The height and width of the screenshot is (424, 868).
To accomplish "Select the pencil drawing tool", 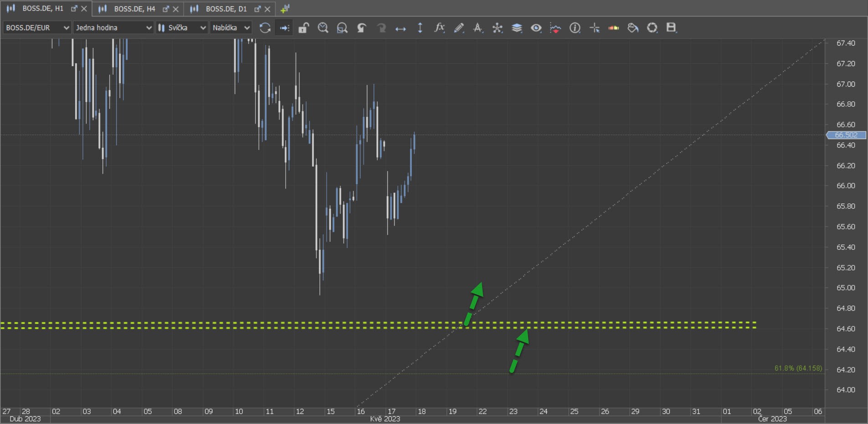I will [x=459, y=28].
